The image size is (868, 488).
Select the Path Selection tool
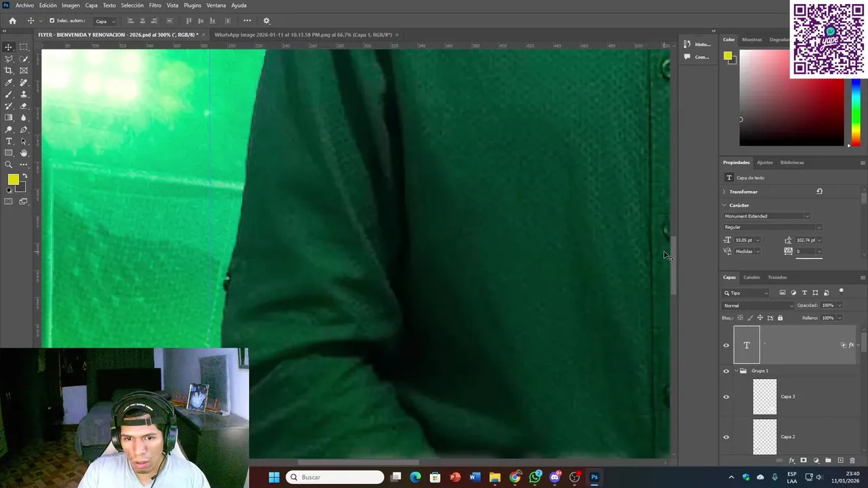pyautogui.click(x=24, y=141)
